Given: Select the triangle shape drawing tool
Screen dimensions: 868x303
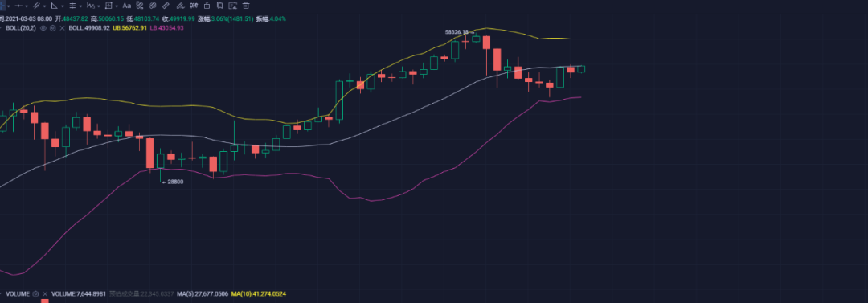Looking at the screenshot, I should click(x=55, y=6).
